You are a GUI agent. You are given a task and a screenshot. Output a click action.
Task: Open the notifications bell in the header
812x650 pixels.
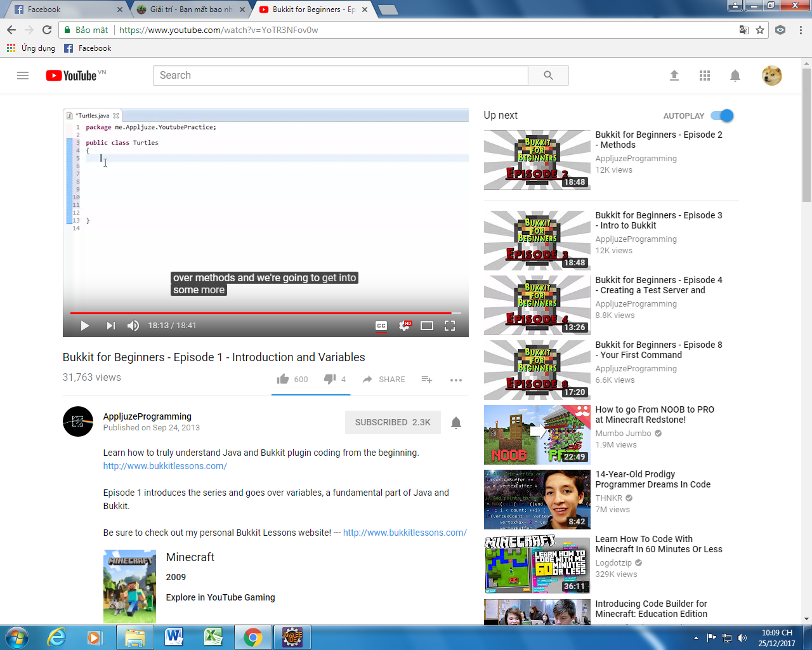click(x=735, y=76)
